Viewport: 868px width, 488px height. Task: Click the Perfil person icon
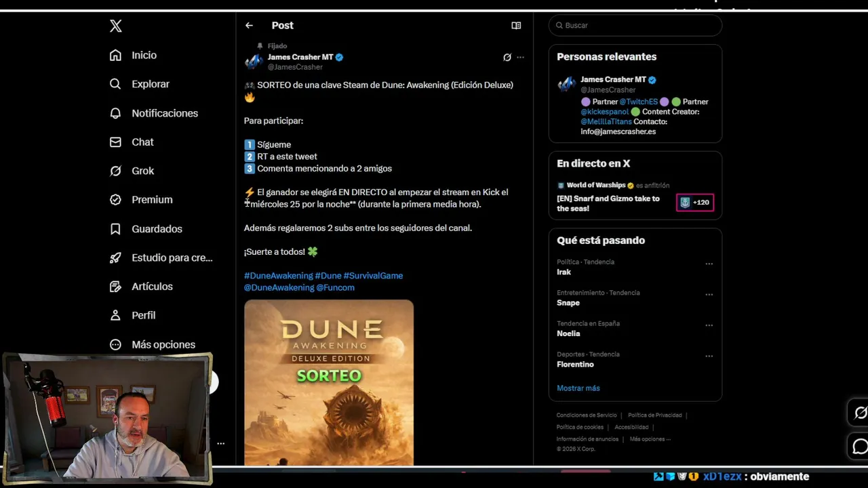[115, 315]
